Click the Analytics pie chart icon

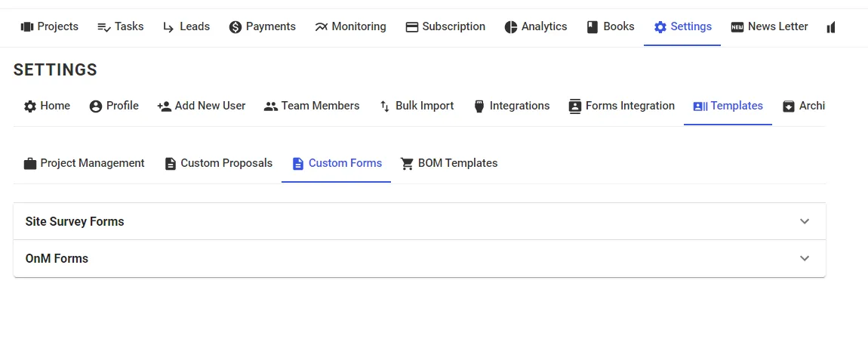511,27
